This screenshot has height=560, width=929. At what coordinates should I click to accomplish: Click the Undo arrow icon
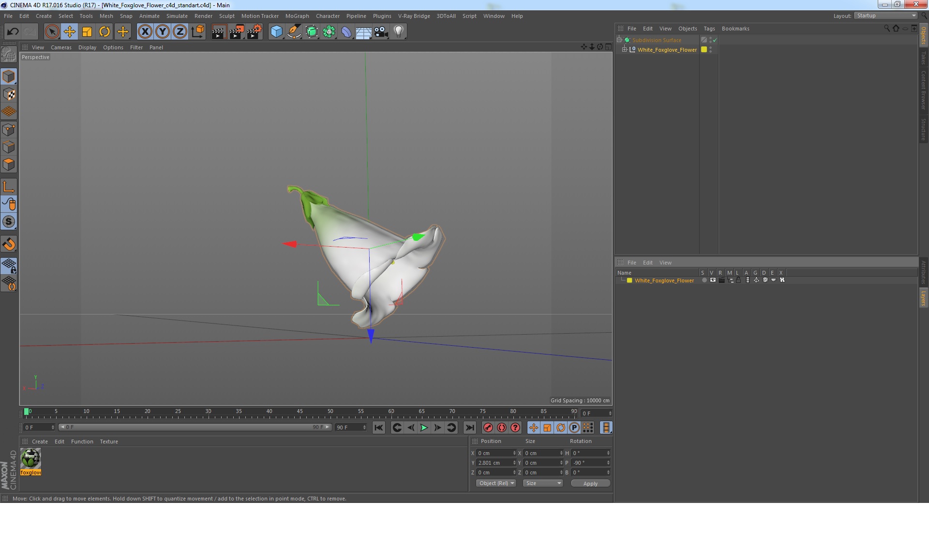pos(13,32)
